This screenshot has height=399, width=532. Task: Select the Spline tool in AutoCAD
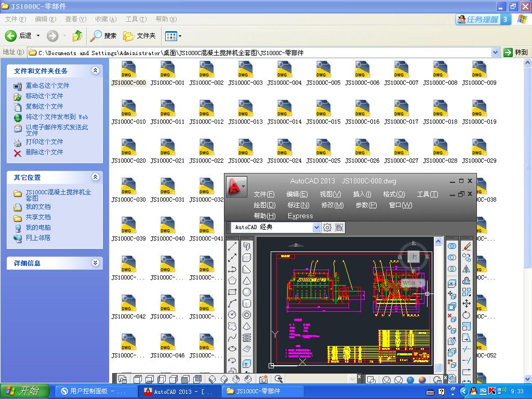click(x=232, y=338)
